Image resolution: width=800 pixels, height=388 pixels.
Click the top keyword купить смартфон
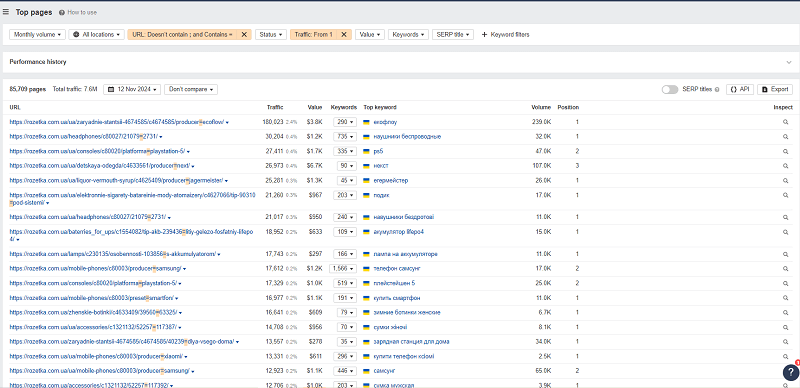pos(397,298)
